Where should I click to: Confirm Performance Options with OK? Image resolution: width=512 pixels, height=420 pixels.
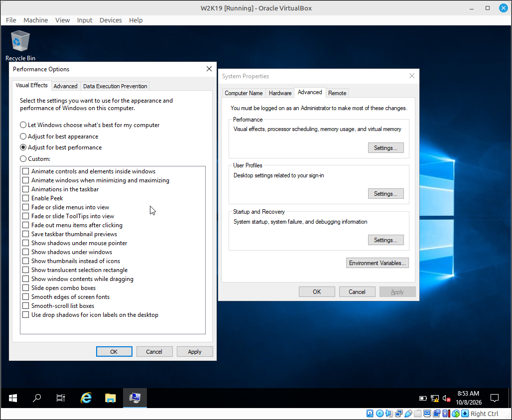click(114, 352)
